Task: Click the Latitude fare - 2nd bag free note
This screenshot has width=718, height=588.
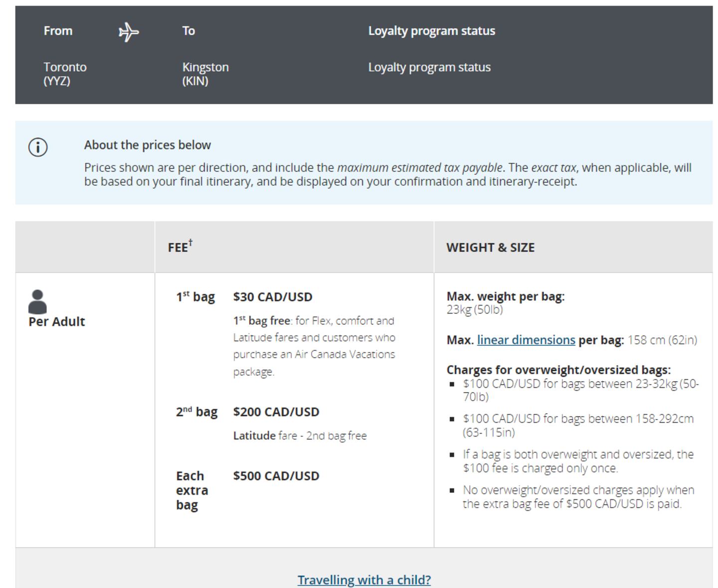Action: pyautogui.click(x=300, y=436)
